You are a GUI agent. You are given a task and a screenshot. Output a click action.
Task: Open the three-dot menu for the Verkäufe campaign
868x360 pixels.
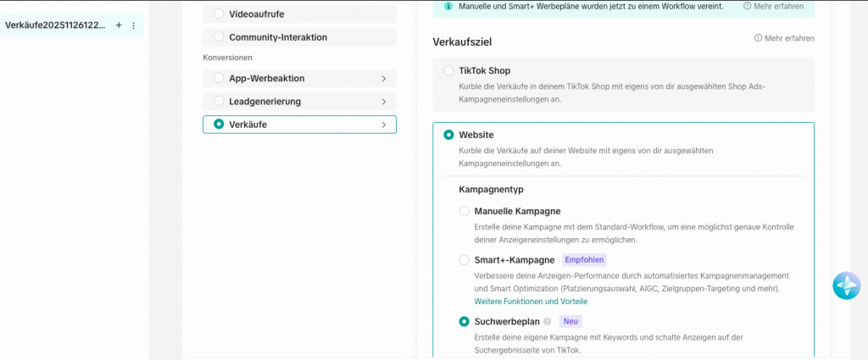point(133,25)
